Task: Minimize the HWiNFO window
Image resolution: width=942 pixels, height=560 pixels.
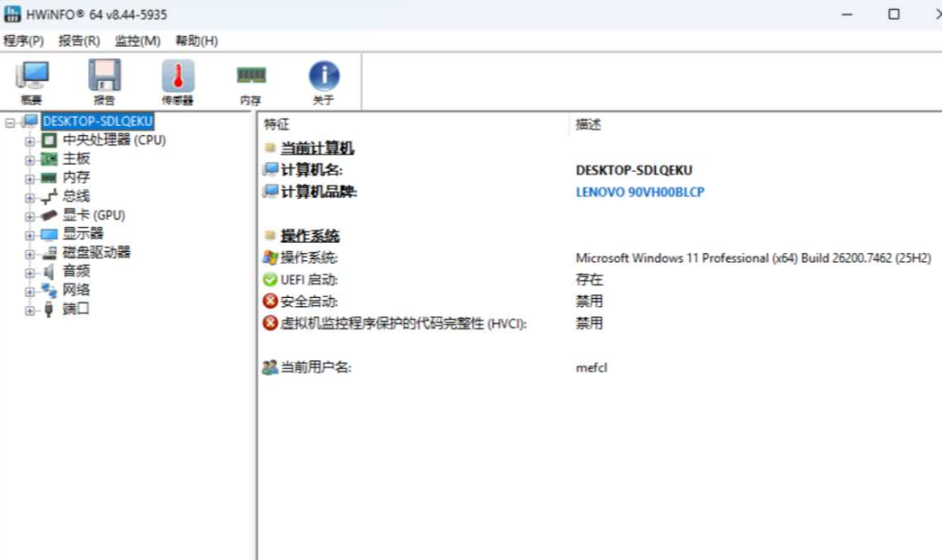Action: point(847,14)
